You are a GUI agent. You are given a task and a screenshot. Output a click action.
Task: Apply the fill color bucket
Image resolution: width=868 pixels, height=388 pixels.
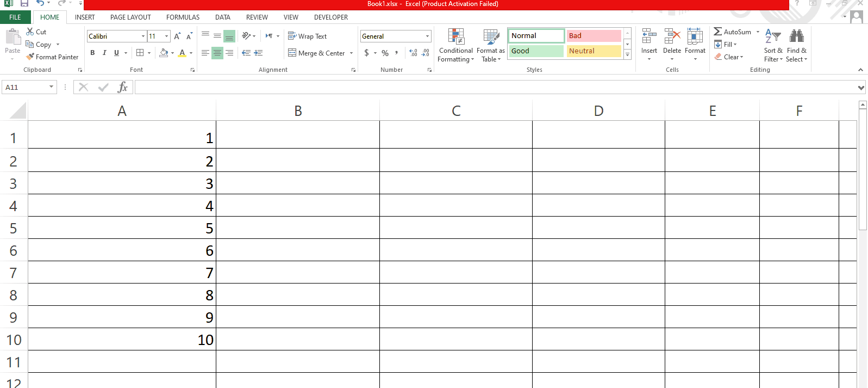[164, 53]
